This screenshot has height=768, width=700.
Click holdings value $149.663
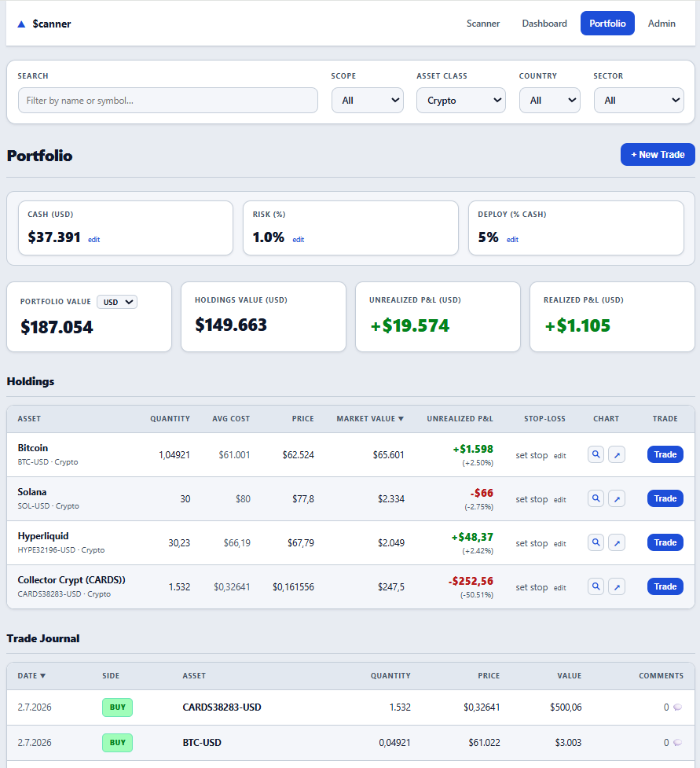point(231,325)
